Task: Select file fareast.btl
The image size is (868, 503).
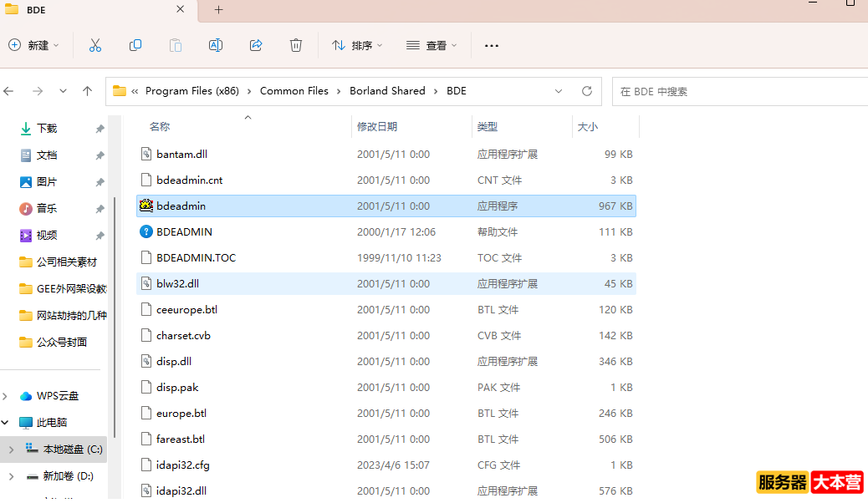Action: tap(385, 439)
